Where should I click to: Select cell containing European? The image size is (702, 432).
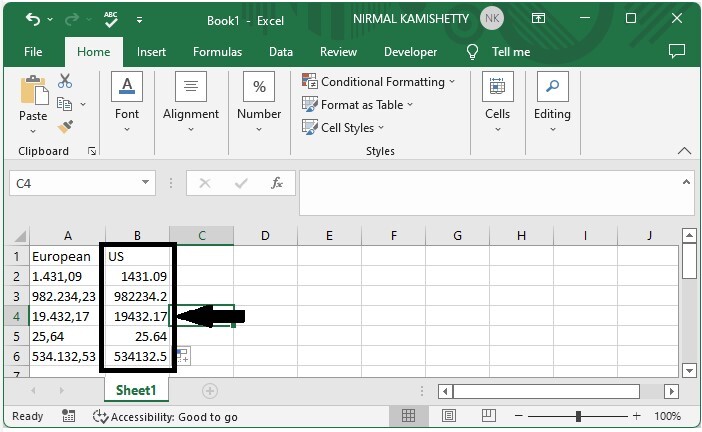pyautogui.click(x=64, y=257)
